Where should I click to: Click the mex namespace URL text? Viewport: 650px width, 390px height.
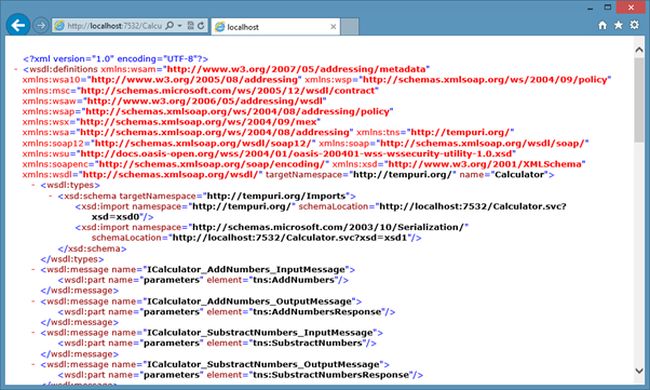(x=198, y=122)
